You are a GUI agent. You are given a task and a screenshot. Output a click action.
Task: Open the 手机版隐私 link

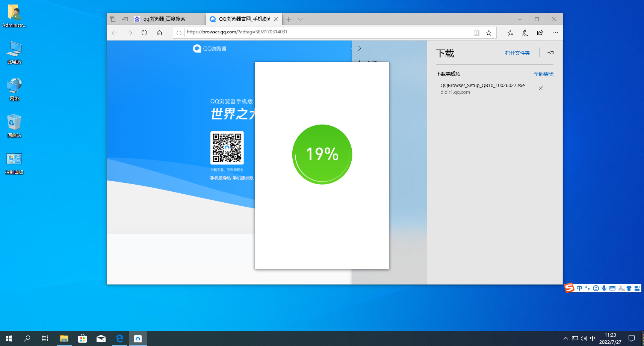click(x=221, y=178)
